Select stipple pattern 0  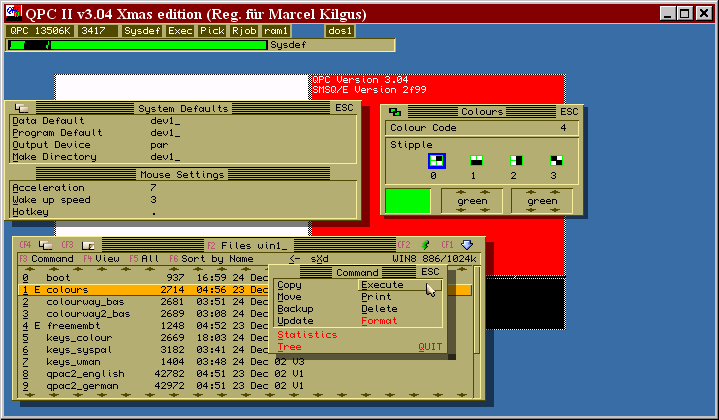(x=436, y=160)
